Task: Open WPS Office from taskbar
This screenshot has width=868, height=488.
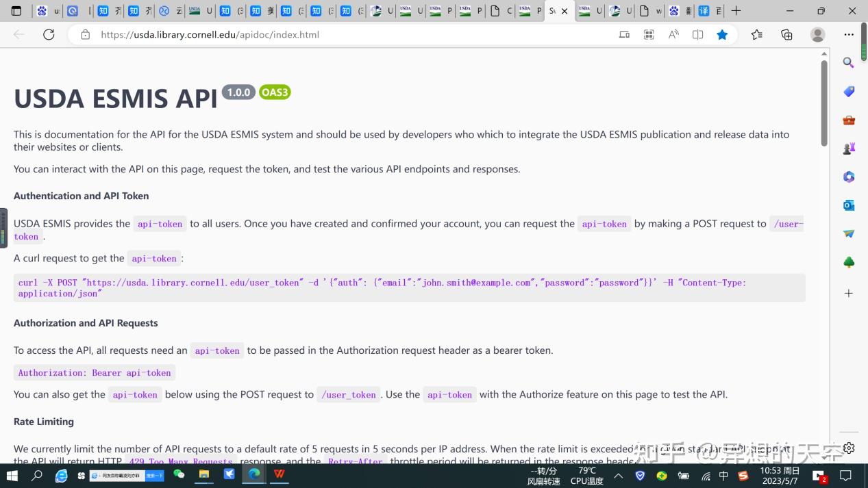Action: pos(280,474)
